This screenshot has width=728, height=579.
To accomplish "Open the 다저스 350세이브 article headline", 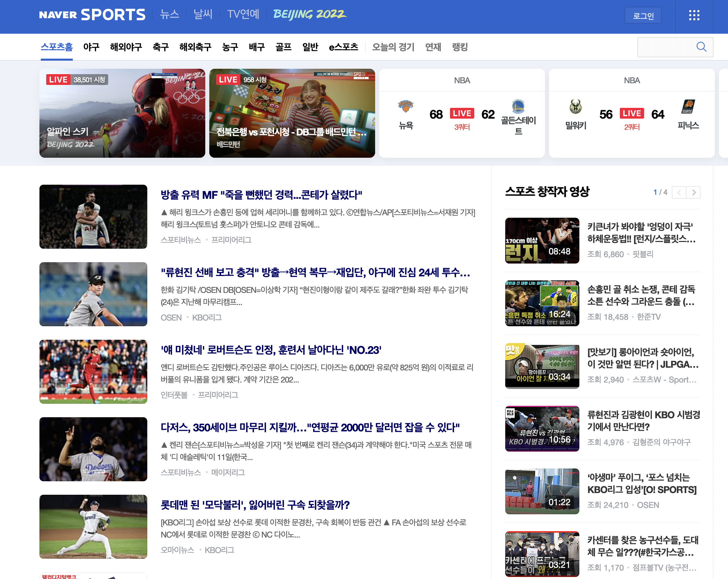I will (x=310, y=427).
